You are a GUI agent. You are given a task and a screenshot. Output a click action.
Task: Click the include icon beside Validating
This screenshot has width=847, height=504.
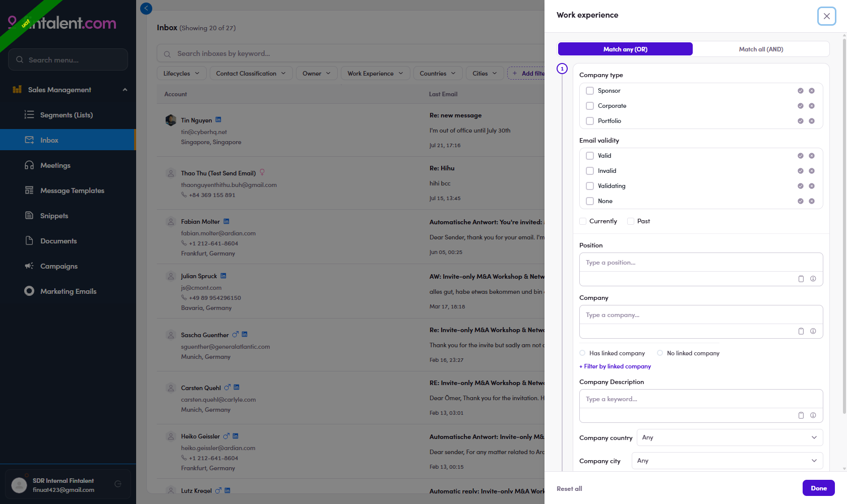tap(801, 186)
